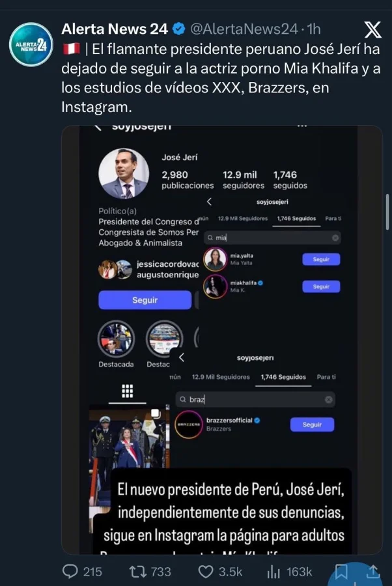Image resolution: width=392 pixels, height=586 pixels.
Task: Open the @AlertaNews24 handle link
Action: (x=244, y=29)
